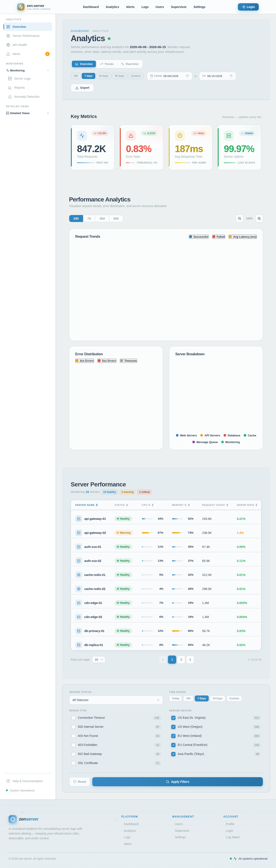Click the zen-server logo icon in header
Screen dimensions: 276x868
pyautogui.click(x=21, y=7)
